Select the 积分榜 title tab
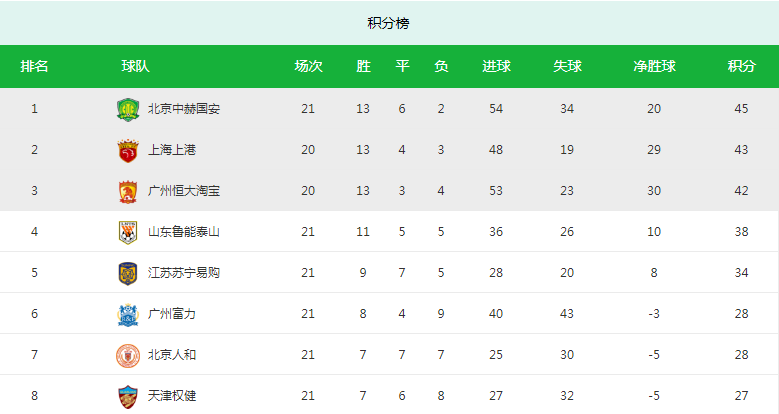 point(388,23)
